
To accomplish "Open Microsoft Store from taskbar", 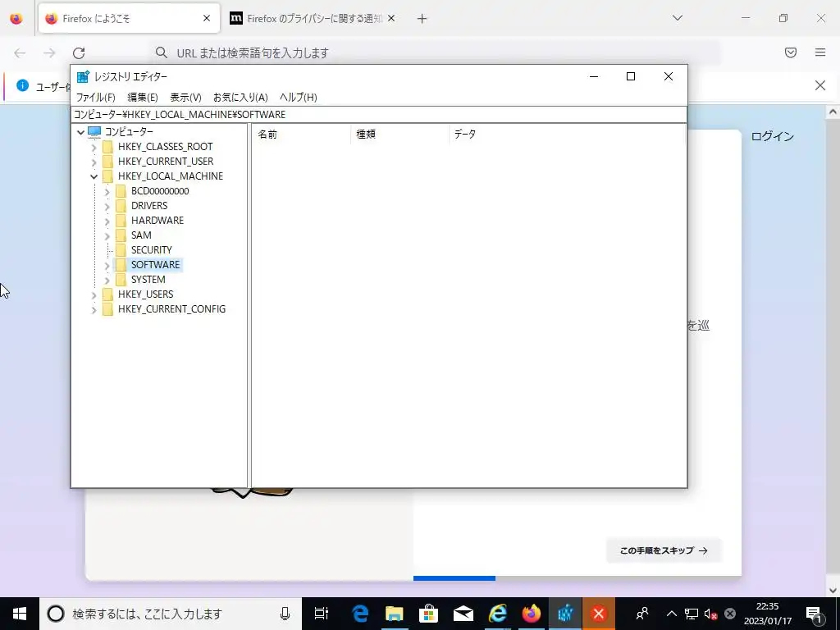I will pos(428,614).
